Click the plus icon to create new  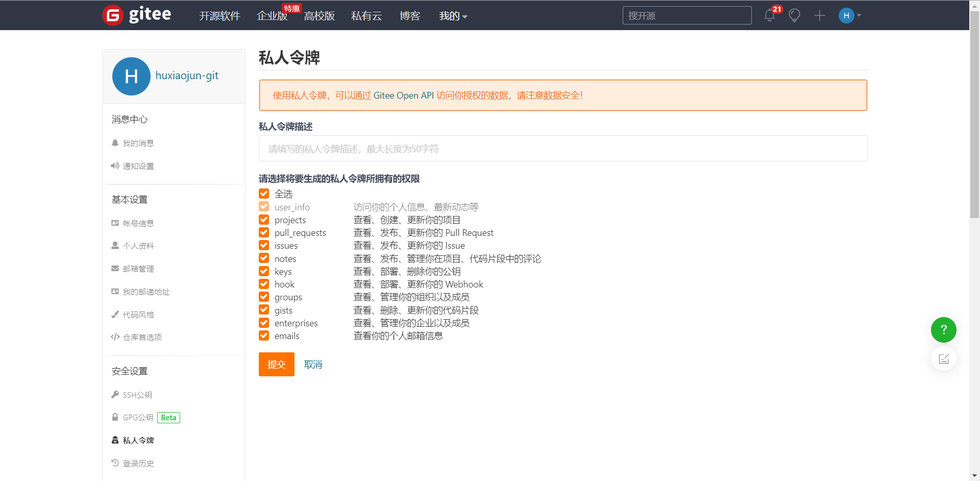[x=820, y=16]
